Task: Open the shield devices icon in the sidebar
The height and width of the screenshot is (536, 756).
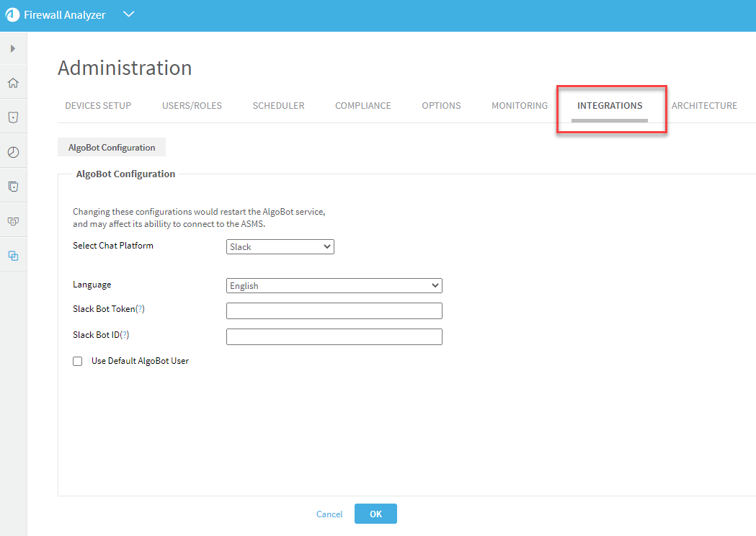Action: point(13,117)
